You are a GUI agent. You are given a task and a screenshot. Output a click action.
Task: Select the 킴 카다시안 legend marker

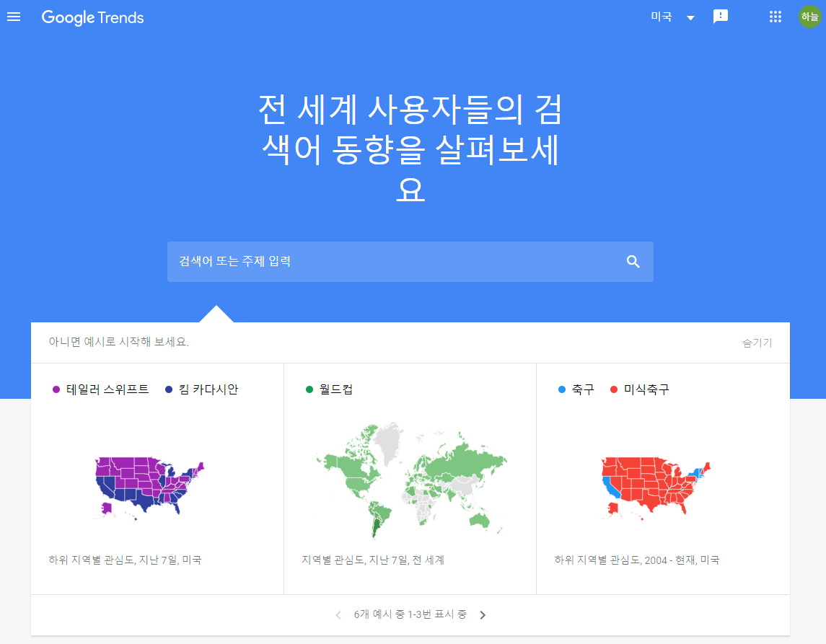pyautogui.click(x=168, y=389)
